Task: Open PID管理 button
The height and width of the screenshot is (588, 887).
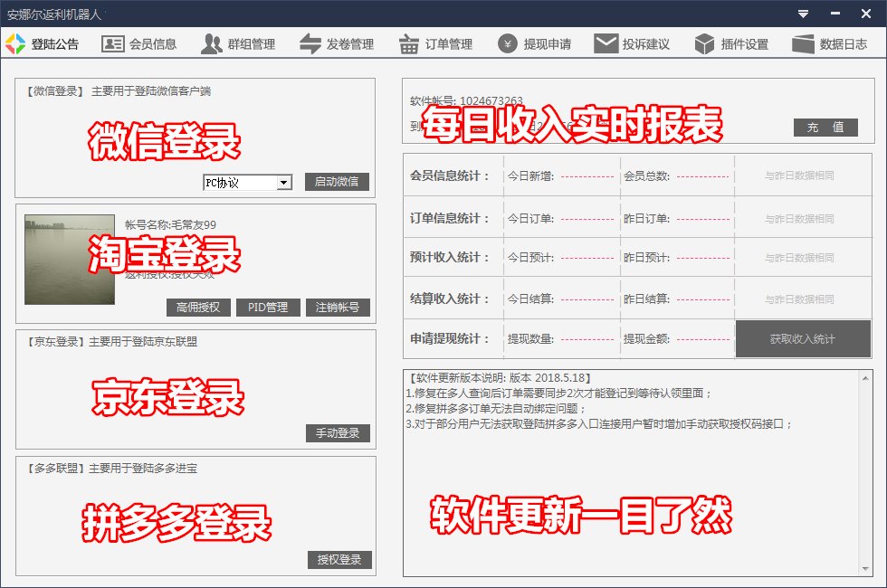Action: 268,308
